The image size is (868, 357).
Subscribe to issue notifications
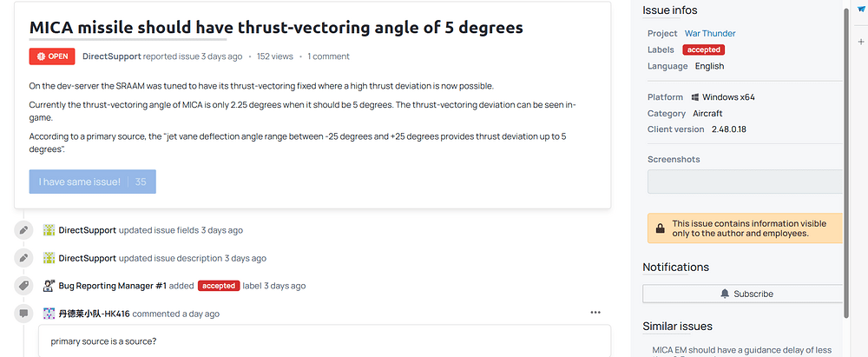click(x=742, y=294)
